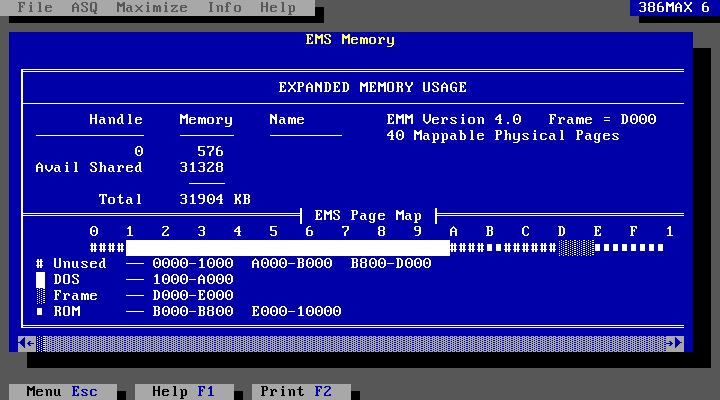Click the Avail Shared label
Viewport: 720px width, 400px height.
click(89, 167)
